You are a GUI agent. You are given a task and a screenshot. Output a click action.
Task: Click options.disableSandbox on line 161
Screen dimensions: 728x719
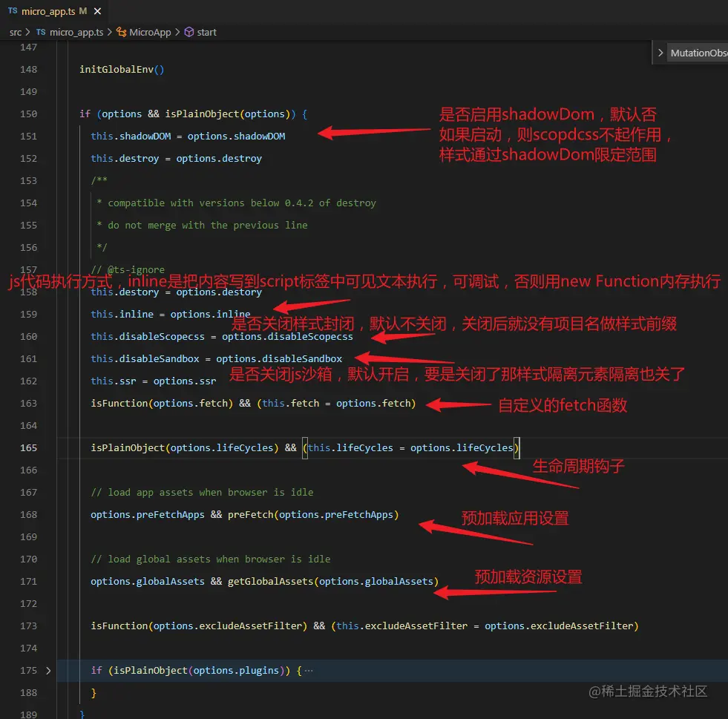click(x=279, y=359)
